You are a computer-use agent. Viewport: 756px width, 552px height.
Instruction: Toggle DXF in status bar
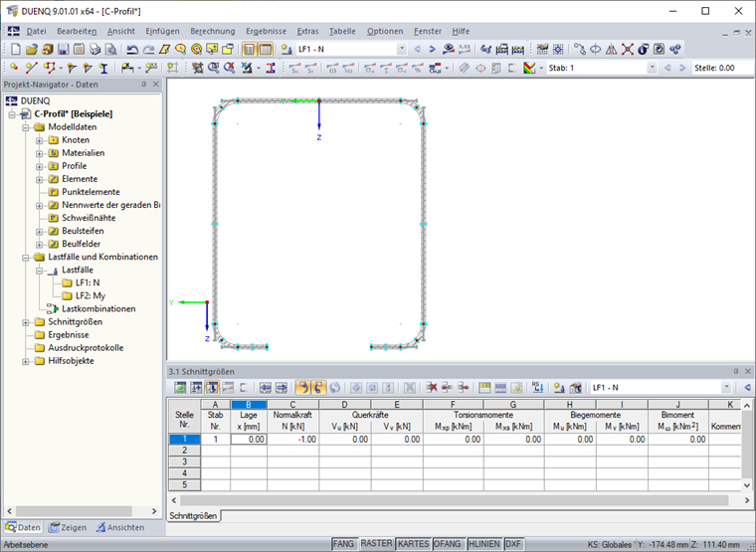pyautogui.click(x=513, y=544)
